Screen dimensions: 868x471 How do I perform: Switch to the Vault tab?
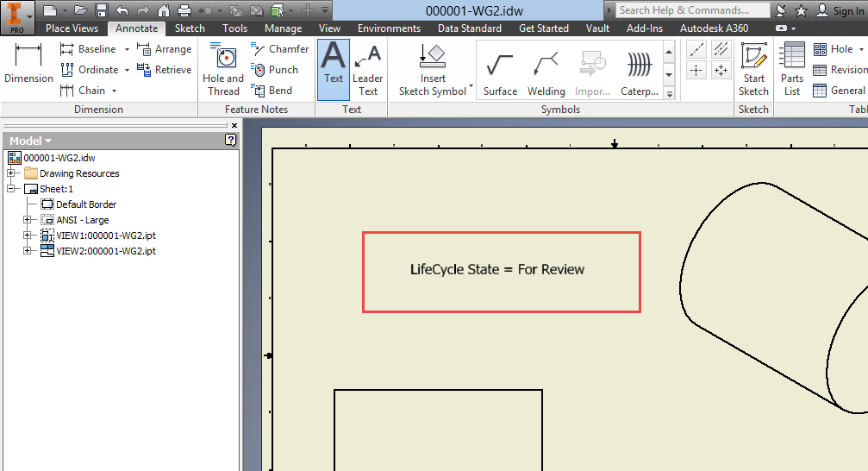point(597,28)
